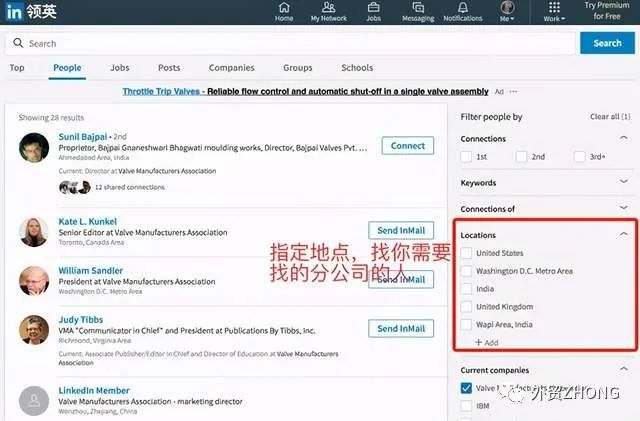Switch to the Schools tab
The image size is (640, 421).
[357, 68]
